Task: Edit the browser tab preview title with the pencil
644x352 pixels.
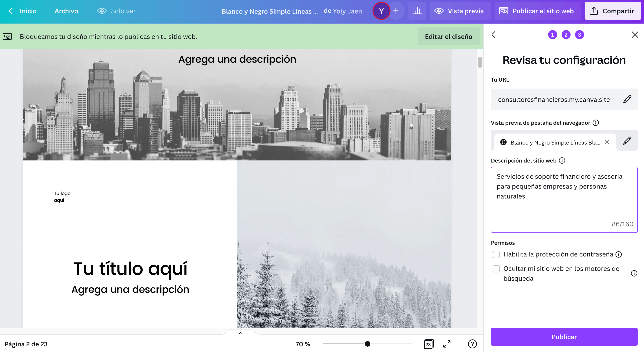Action: tap(627, 141)
